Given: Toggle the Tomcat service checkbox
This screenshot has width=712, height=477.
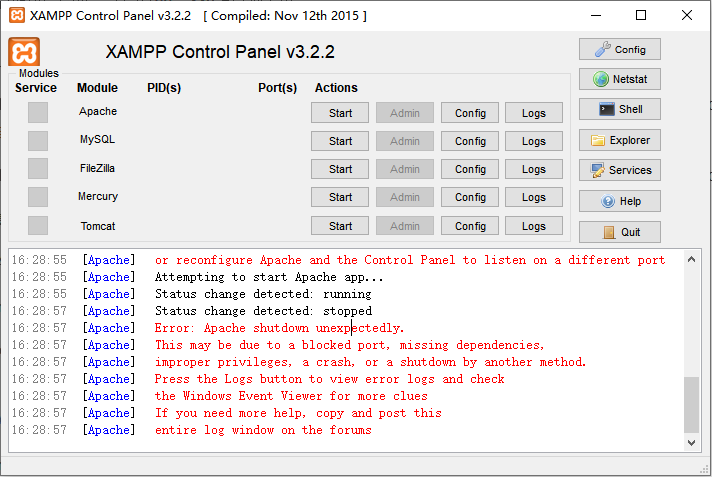Looking at the screenshot, I should coord(38,225).
